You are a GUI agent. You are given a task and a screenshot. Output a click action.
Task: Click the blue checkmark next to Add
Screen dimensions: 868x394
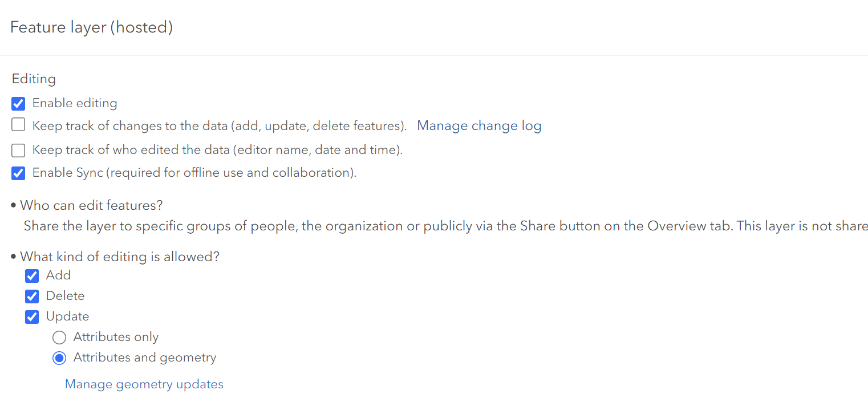coord(31,275)
